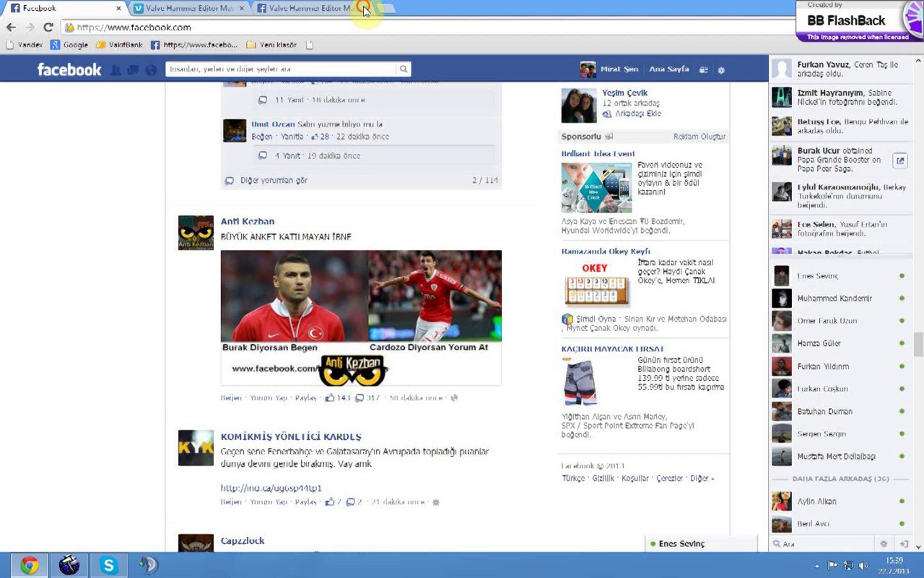Viewport: 924px width, 578px height.
Task: Go back with the browser back arrow
Action: tap(11, 27)
